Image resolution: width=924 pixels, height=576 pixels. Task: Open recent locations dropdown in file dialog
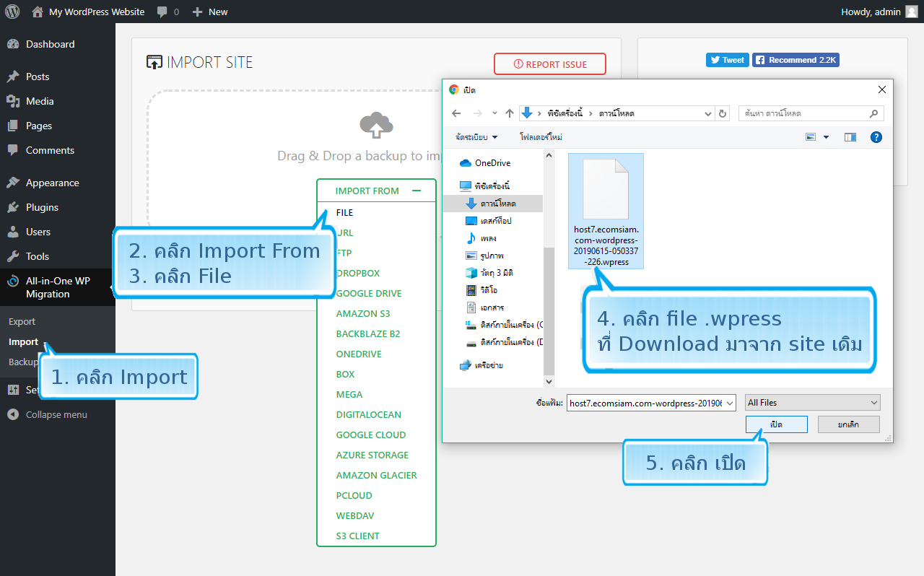pyautogui.click(x=494, y=113)
